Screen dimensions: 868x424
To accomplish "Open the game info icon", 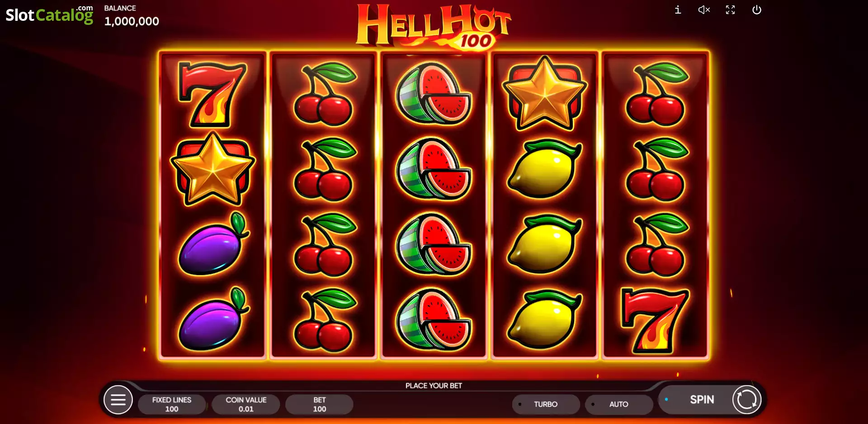I will pos(678,10).
